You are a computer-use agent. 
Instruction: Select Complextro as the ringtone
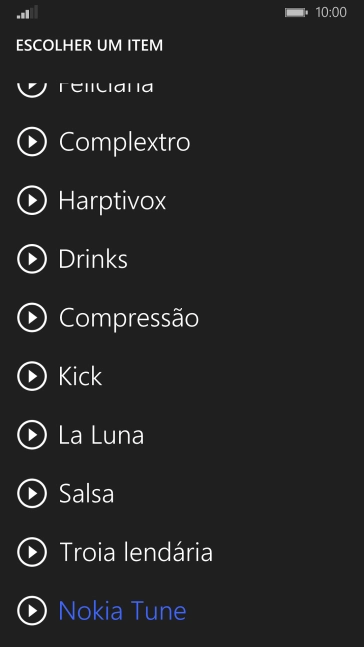(x=124, y=143)
